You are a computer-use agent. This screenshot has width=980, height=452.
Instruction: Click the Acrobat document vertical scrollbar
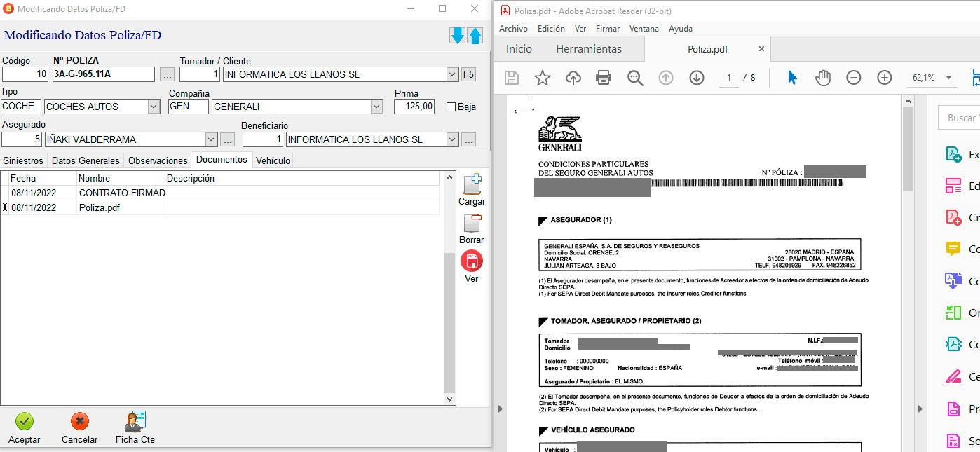coord(908,147)
